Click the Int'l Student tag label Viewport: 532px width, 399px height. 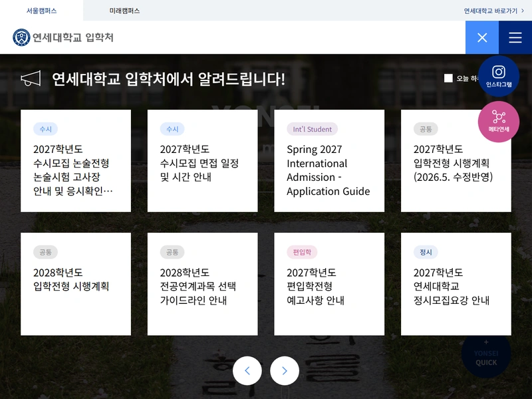[x=312, y=129]
